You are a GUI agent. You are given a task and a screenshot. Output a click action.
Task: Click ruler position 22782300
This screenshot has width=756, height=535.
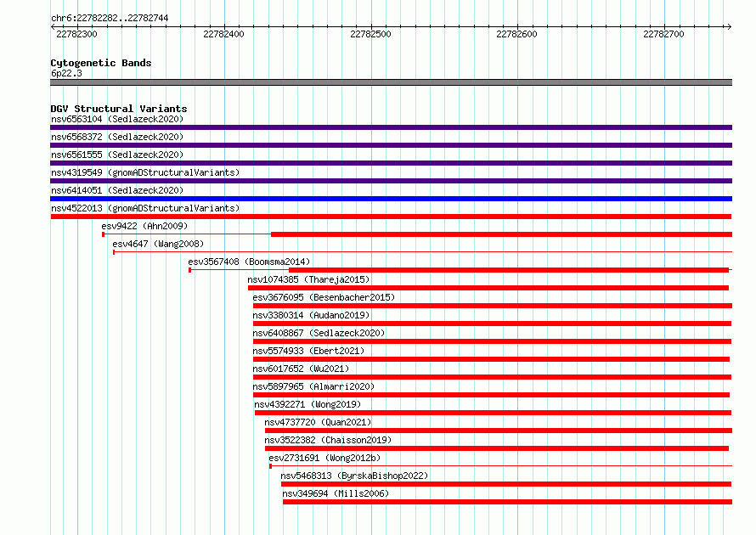click(76, 34)
